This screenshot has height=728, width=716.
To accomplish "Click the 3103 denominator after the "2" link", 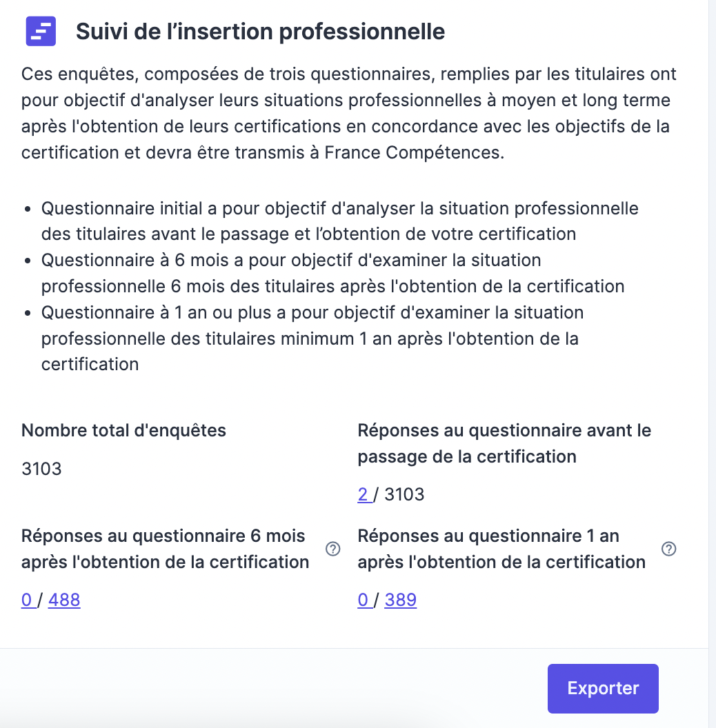I will (404, 494).
